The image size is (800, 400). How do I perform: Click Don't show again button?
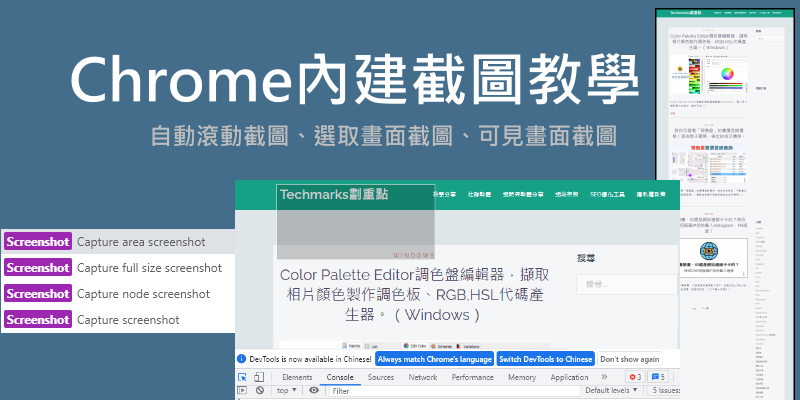tap(630, 359)
